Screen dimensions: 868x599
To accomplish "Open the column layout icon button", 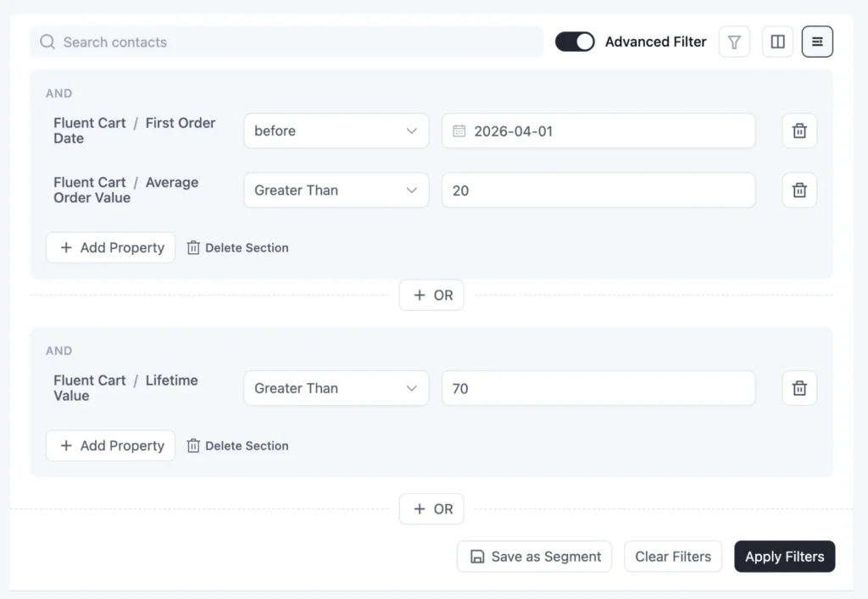I will tap(778, 42).
